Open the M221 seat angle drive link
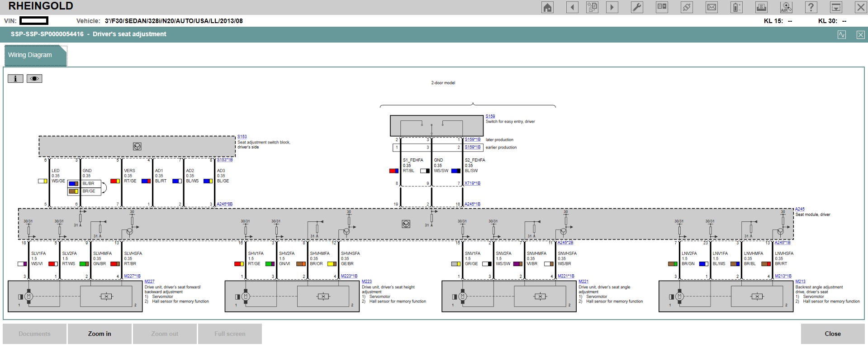 click(x=583, y=282)
